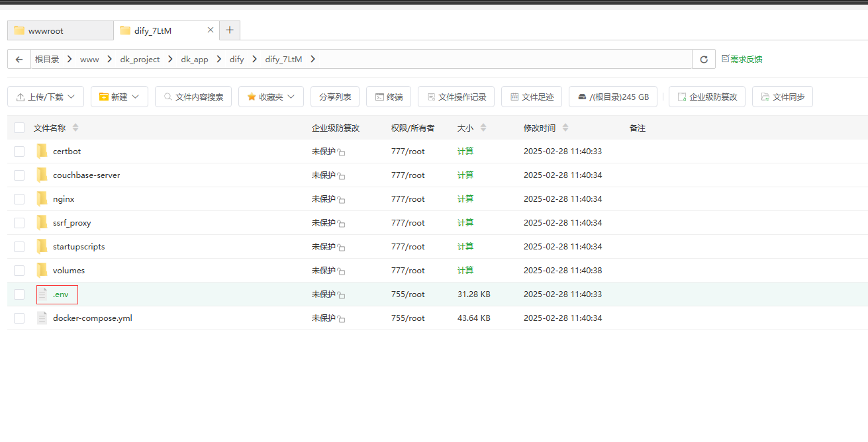Check the box for volumes folder

pos(19,270)
